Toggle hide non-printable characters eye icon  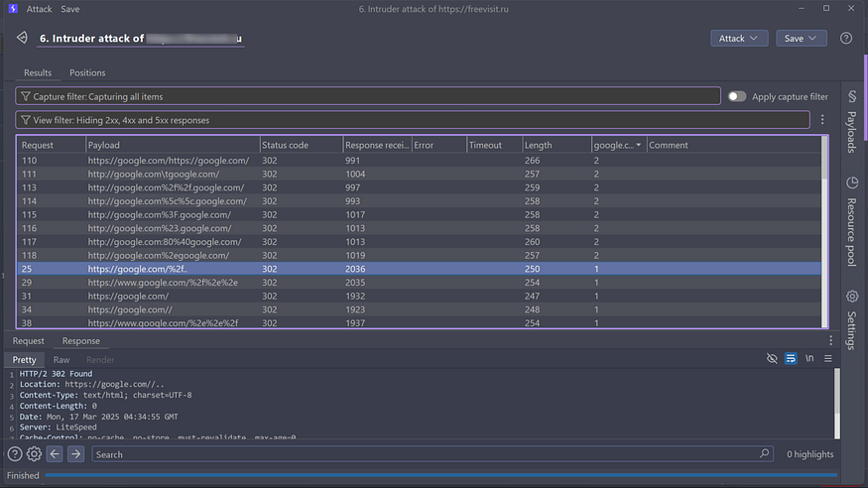click(x=772, y=358)
